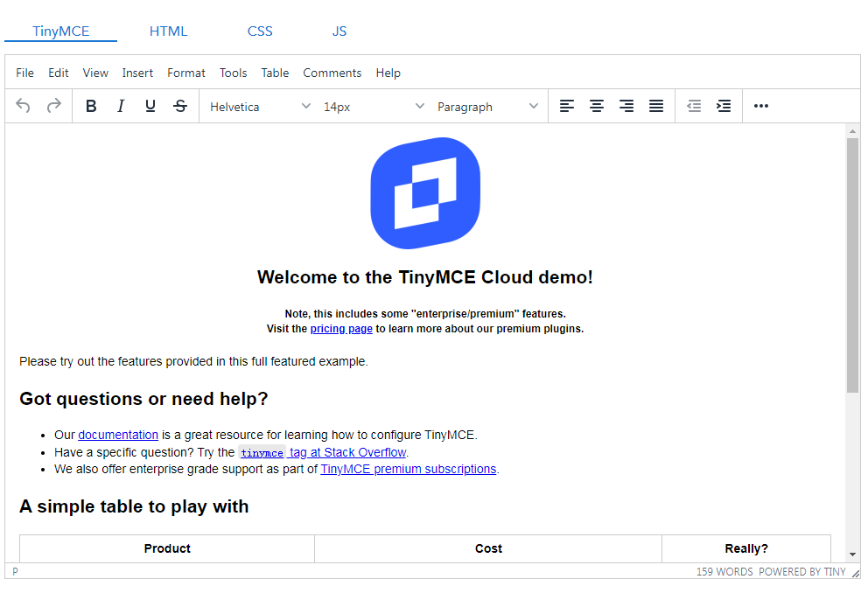Toggle underline formatting
Viewport: 868px width, 607px height.
pos(150,106)
